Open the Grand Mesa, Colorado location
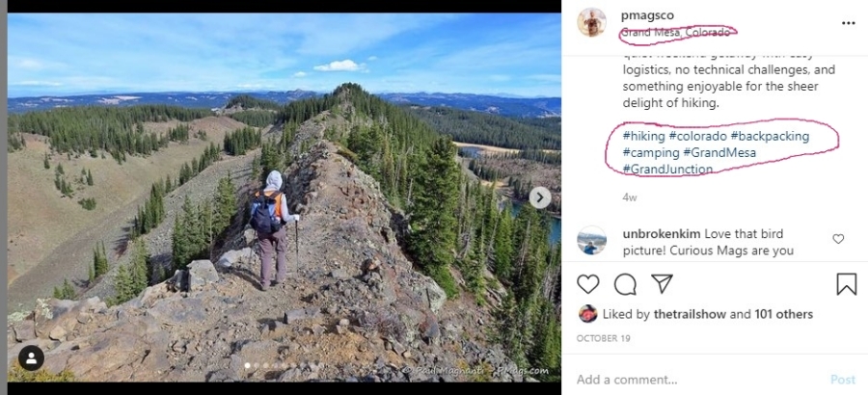 (x=675, y=32)
